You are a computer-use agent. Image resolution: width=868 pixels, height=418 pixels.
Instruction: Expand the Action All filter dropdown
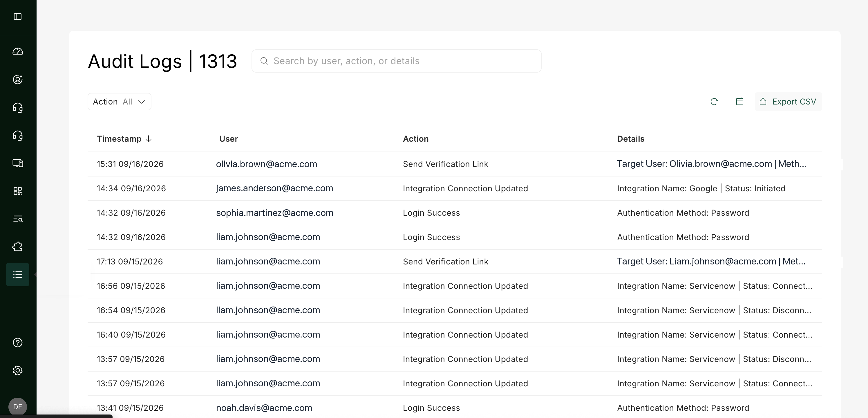pyautogui.click(x=119, y=102)
